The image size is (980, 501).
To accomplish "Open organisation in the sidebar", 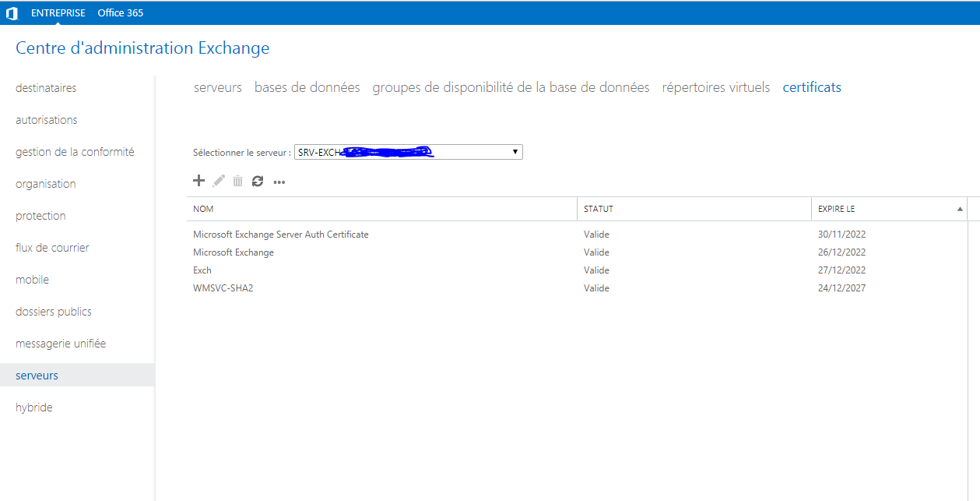I will 46,184.
